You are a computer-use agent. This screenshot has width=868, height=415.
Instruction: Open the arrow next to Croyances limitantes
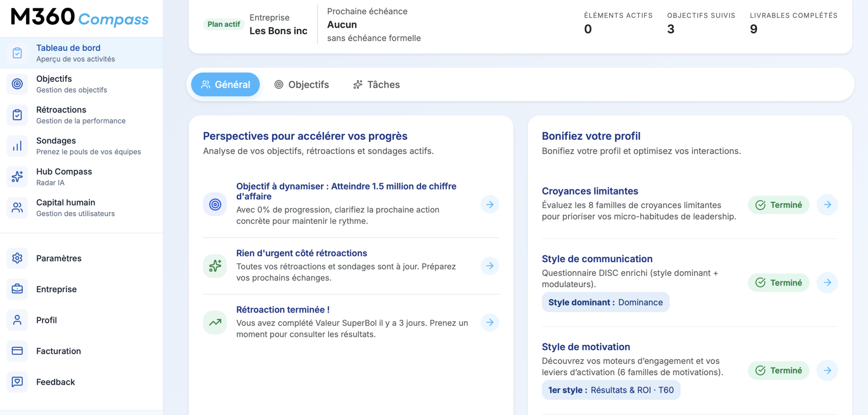(827, 204)
